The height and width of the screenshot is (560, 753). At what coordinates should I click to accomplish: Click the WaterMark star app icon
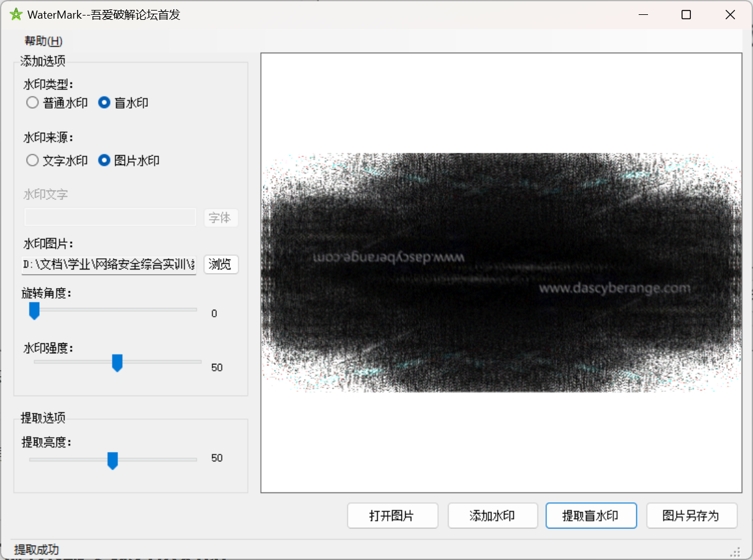pos(16,15)
